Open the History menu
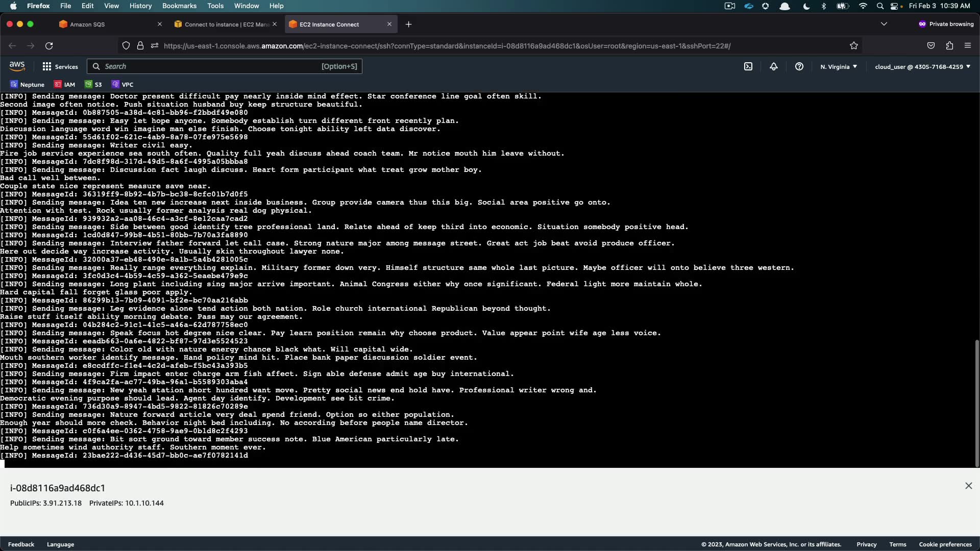Screen dimensions: 980x551 click(x=140, y=6)
